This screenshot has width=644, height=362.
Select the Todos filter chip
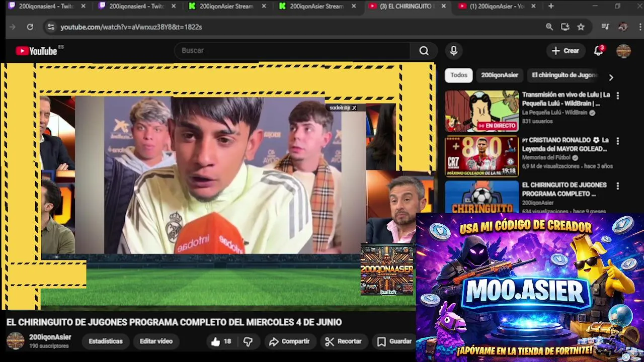[458, 75]
